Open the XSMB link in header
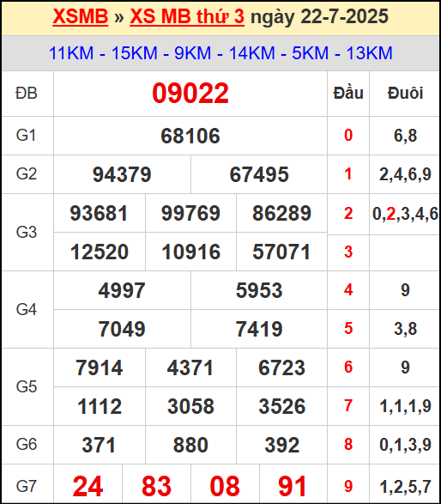The width and height of the screenshot is (441, 504). (x=81, y=16)
